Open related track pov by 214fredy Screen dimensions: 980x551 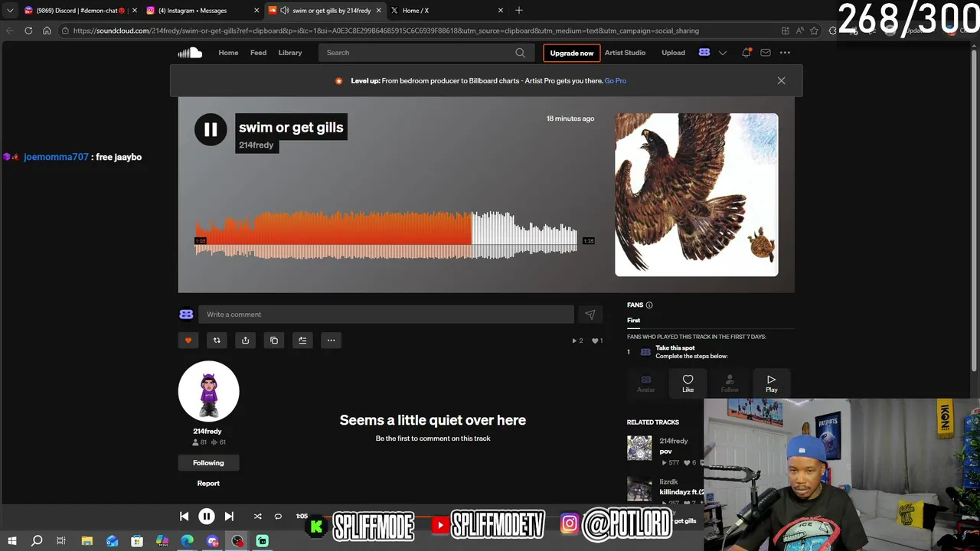coord(665,452)
